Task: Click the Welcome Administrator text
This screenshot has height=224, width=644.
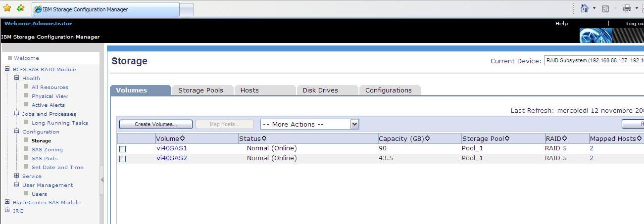Action: click(38, 23)
